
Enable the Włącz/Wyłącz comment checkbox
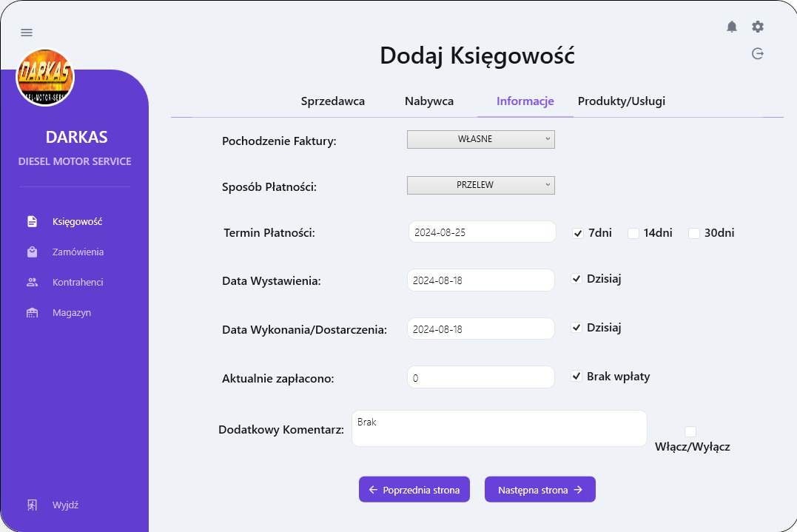coord(690,431)
